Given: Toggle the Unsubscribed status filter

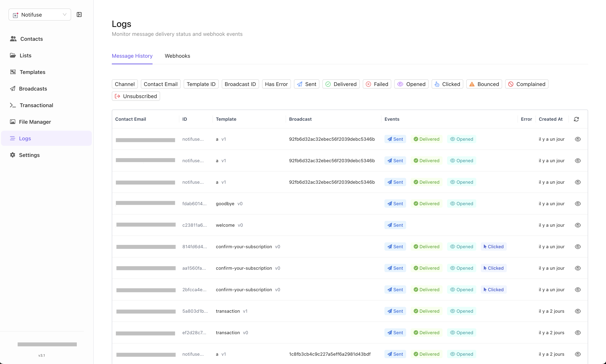Looking at the screenshot, I should click(136, 96).
